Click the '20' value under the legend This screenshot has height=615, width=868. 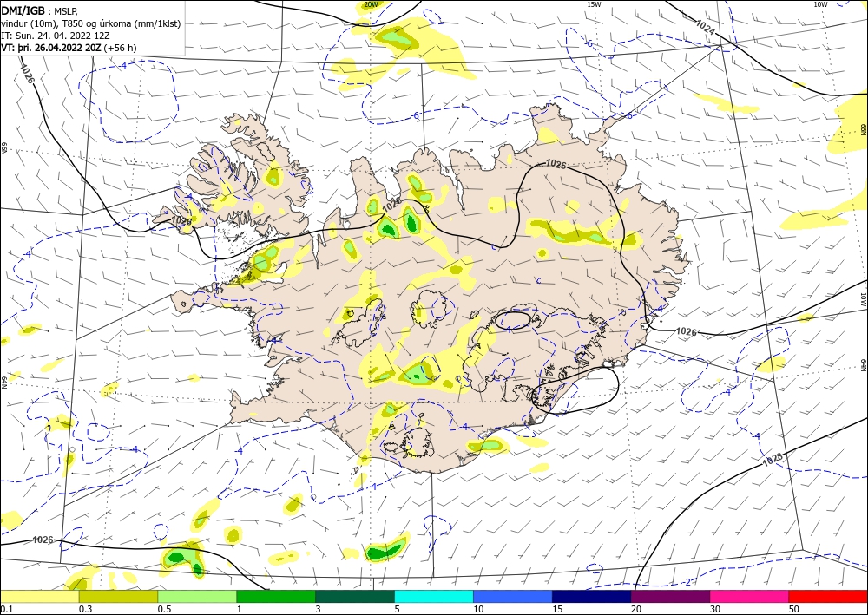pyautogui.click(x=636, y=609)
